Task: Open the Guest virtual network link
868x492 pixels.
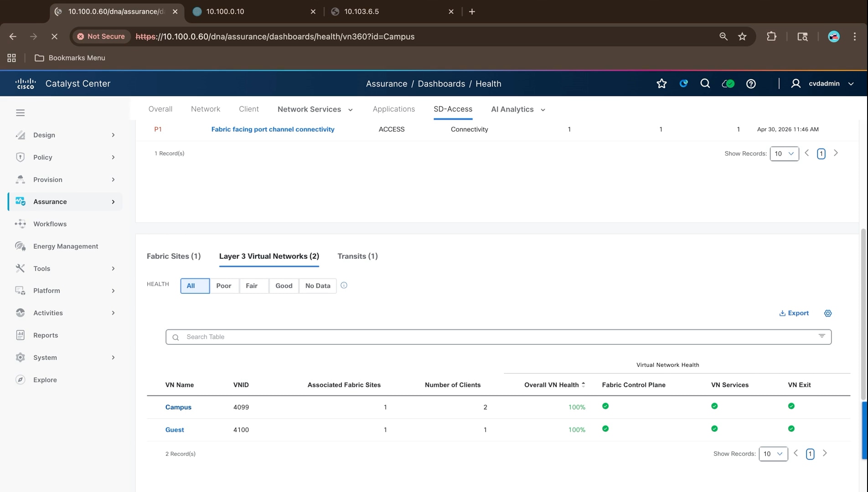Action: (175, 430)
